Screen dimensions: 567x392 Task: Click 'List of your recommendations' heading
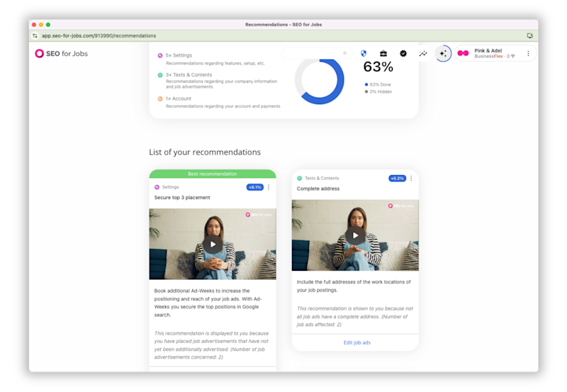(x=205, y=152)
